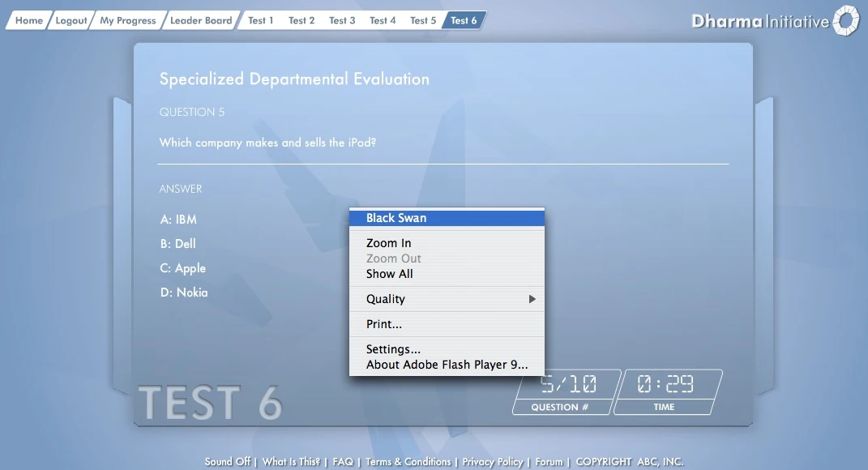This screenshot has height=470, width=868.
Task: Open Settings... from context menu
Action: click(447, 349)
